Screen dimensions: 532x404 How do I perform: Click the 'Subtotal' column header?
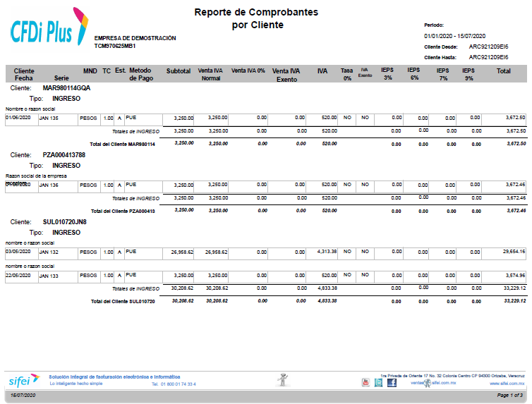179,71
